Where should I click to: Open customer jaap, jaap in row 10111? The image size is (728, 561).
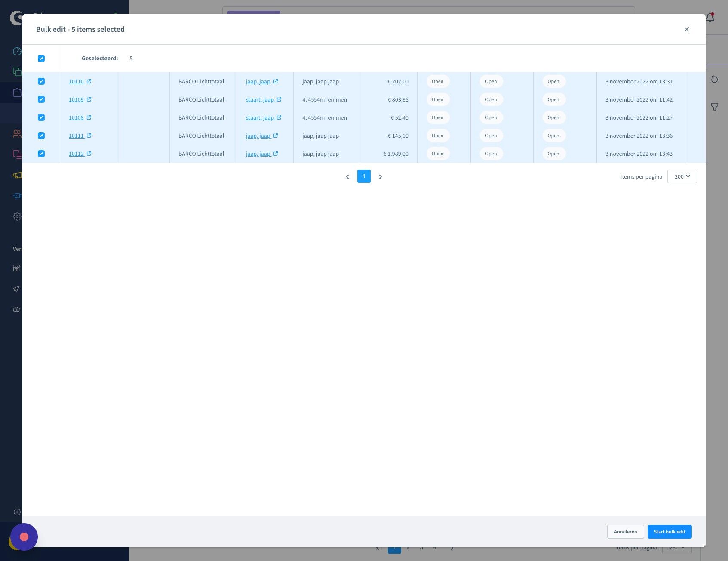258,136
